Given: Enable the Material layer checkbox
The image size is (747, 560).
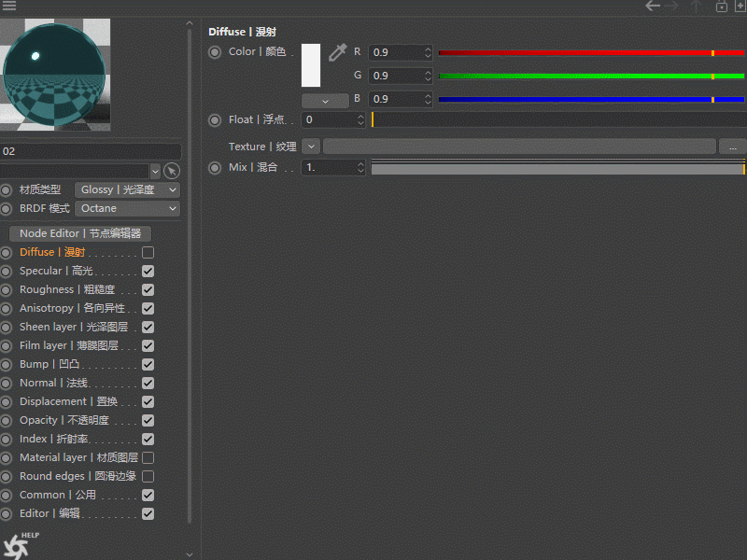Looking at the screenshot, I should [148, 457].
